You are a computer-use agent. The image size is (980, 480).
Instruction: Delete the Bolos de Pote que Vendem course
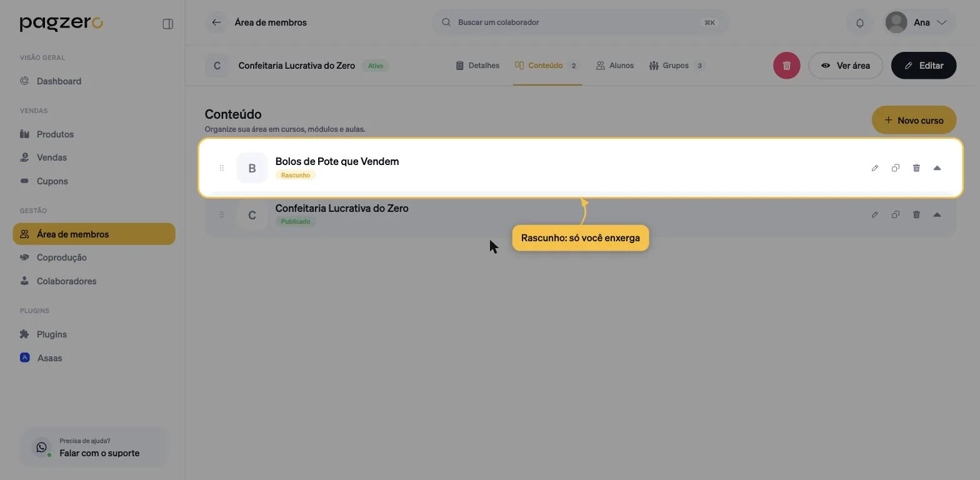pos(916,168)
